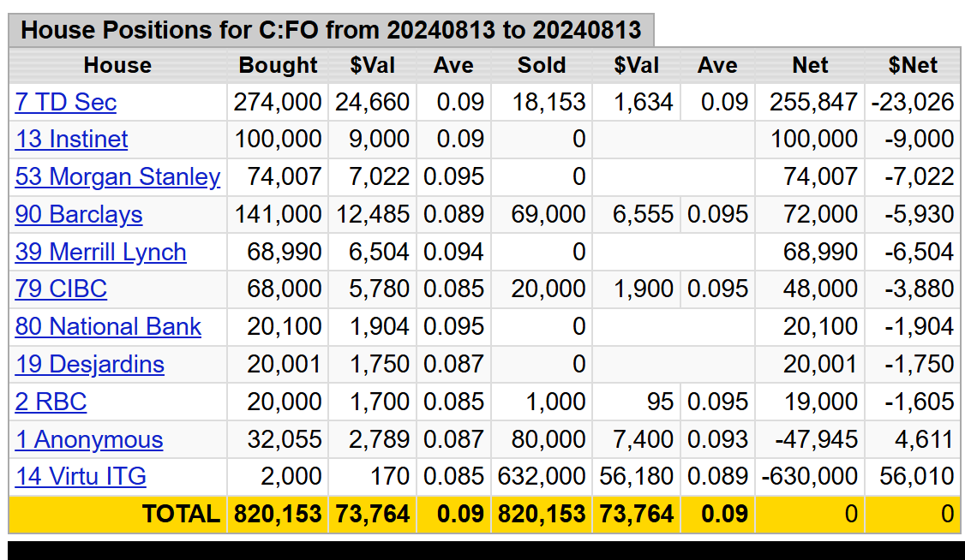Click Barclays sold value 69,000
The height and width of the screenshot is (560, 965).
(x=548, y=214)
